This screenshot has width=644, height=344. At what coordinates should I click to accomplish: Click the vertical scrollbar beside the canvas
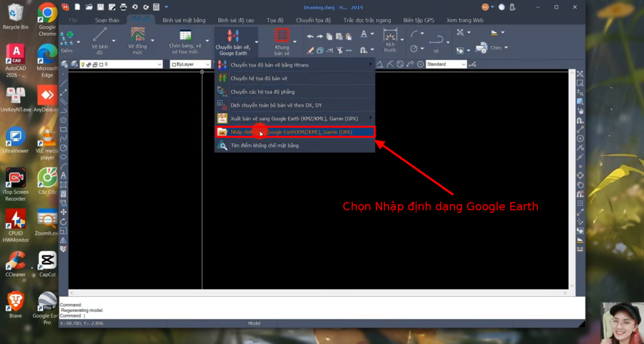tap(572, 180)
